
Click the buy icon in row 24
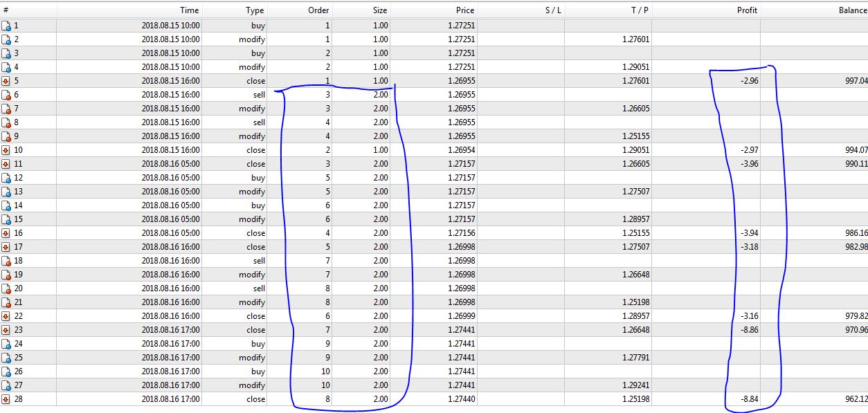(6, 344)
